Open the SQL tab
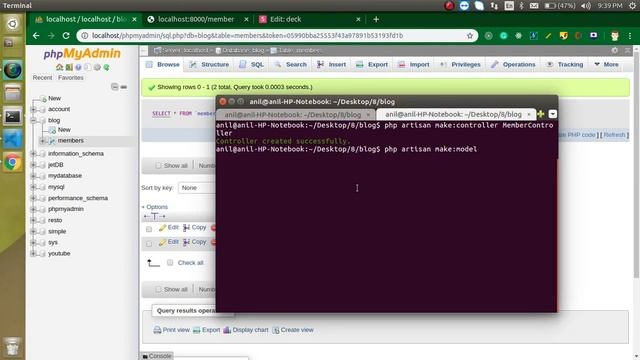The width and height of the screenshot is (640, 360). tap(251, 64)
